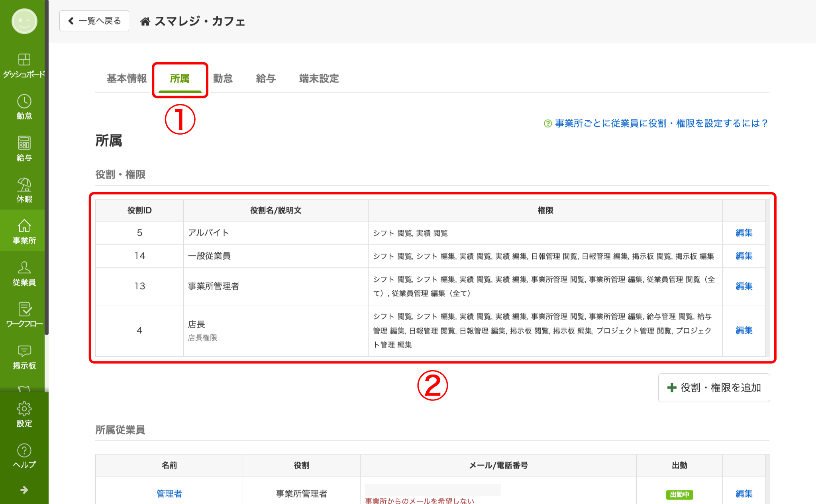This screenshot has width=816, height=504.
Task: Switch to the 基本情報 tab
Action: point(127,78)
